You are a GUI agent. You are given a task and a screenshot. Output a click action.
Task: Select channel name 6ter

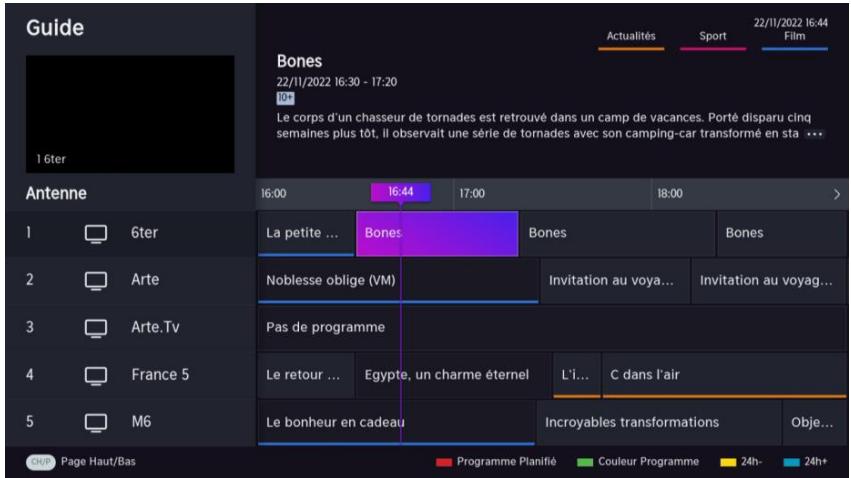tap(144, 233)
